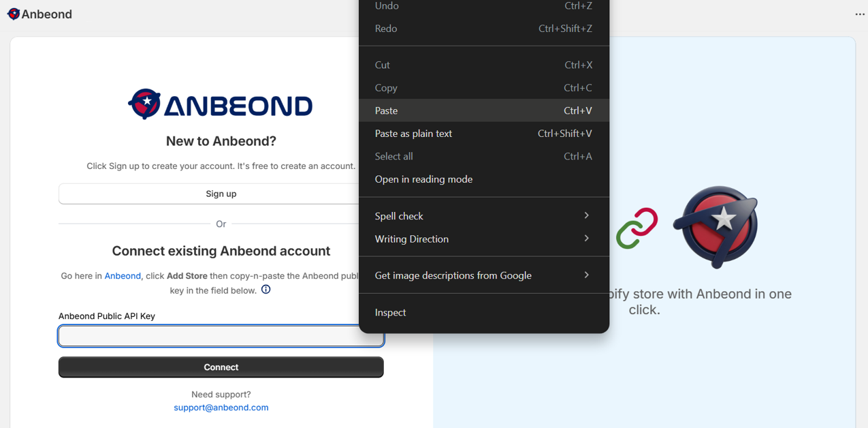Choose Select all menu entry
The height and width of the screenshot is (428, 868).
pyautogui.click(x=393, y=156)
